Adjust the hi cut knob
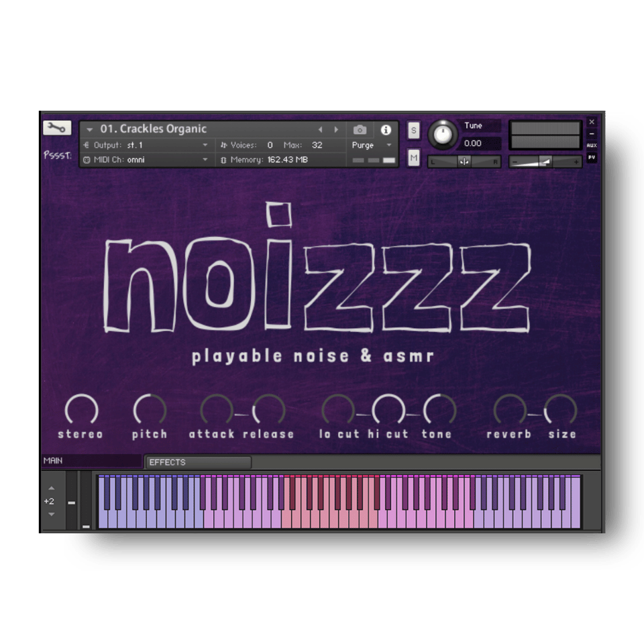Viewport: 644px width, 644px height. [x=388, y=410]
